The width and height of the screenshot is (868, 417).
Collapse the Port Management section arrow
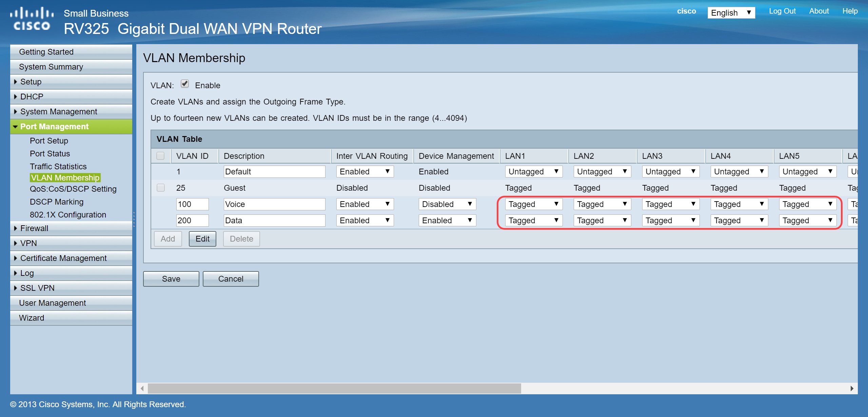[15, 127]
